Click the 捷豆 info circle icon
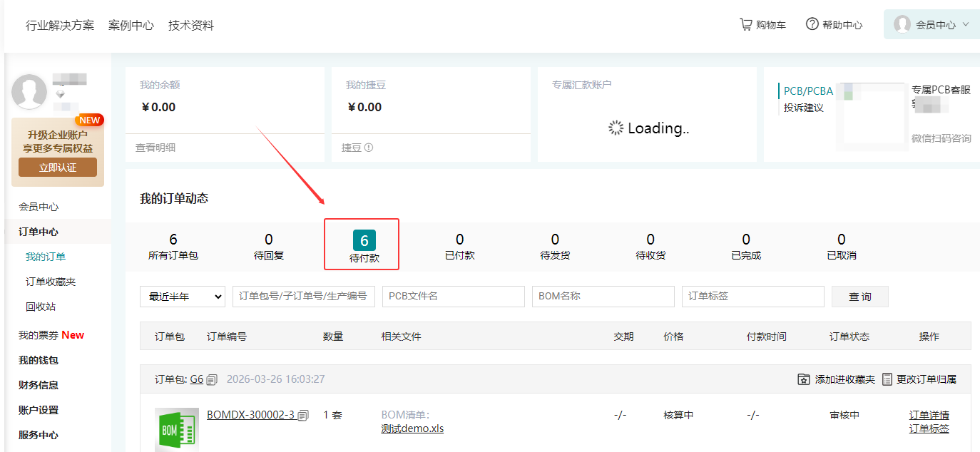The image size is (980, 452). (369, 148)
